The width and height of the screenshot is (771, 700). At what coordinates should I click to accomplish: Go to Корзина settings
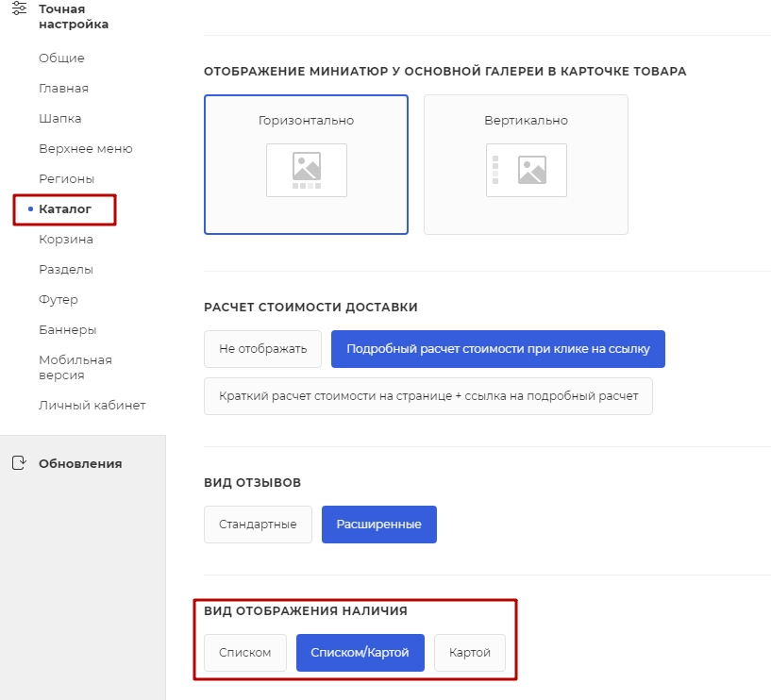[x=66, y=240]
